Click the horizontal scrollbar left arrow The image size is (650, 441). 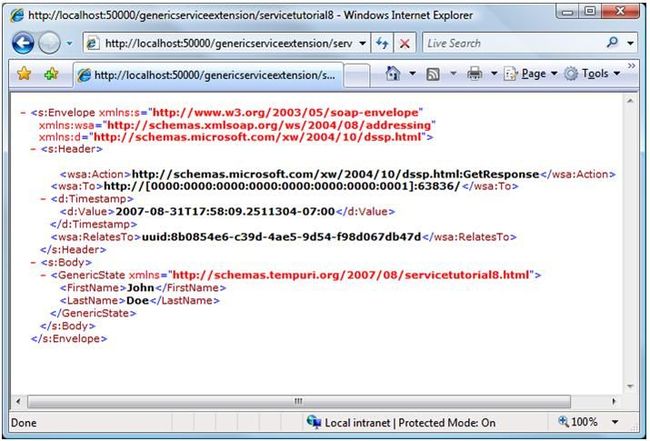[18, 401]
